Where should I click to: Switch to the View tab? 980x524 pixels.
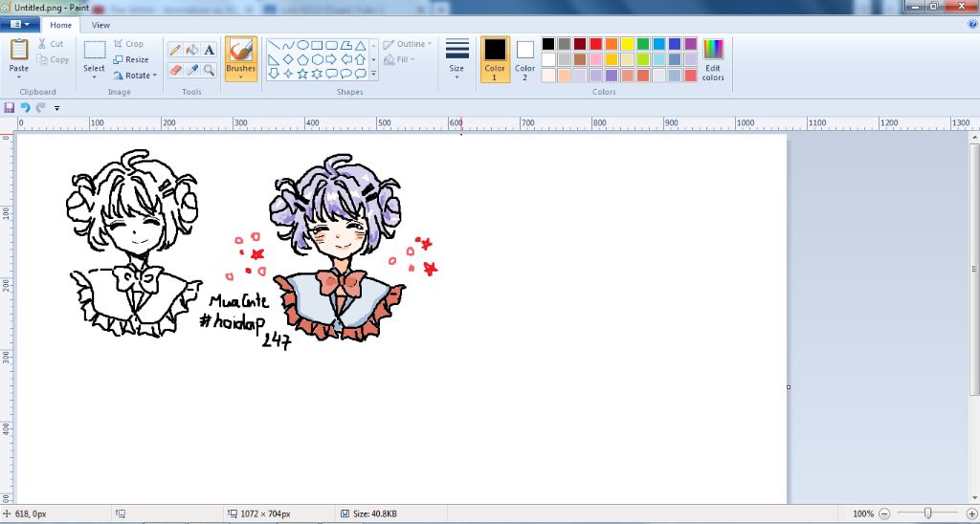[x=100, y=25]
